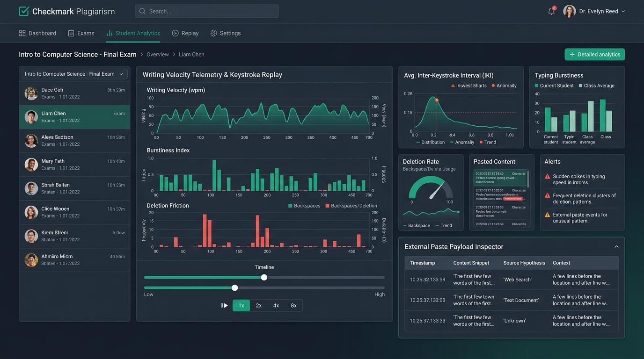The width and height of the screenshot is (644, 359).
Task: Open the Intro to Computer Science exam dropdown
Action: [74, 74]
